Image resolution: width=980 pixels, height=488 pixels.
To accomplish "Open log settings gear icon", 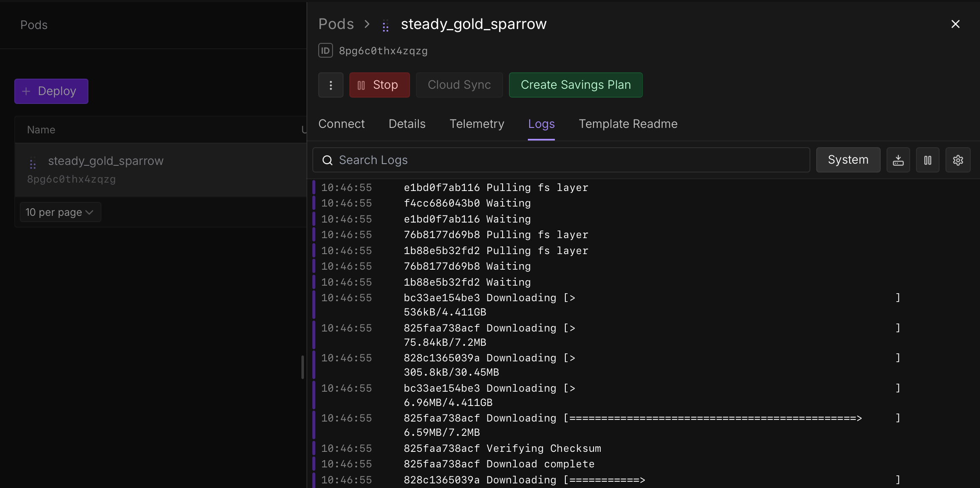I will (958, 160).
